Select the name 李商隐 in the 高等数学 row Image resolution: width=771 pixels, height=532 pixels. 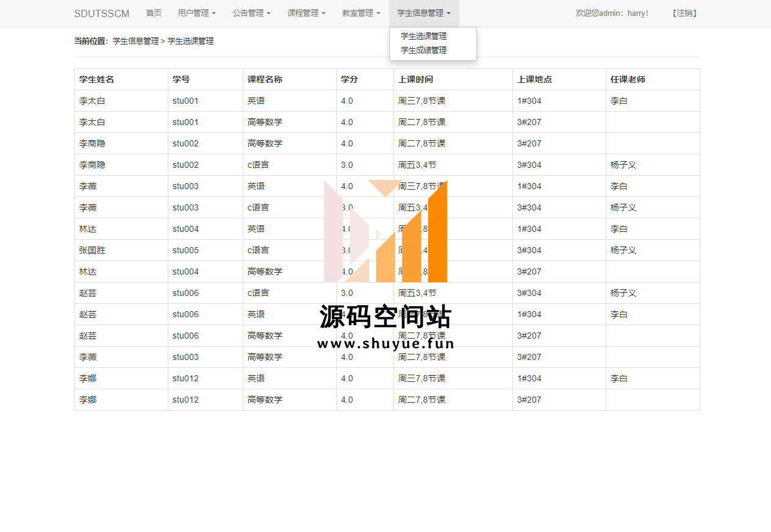92,143
